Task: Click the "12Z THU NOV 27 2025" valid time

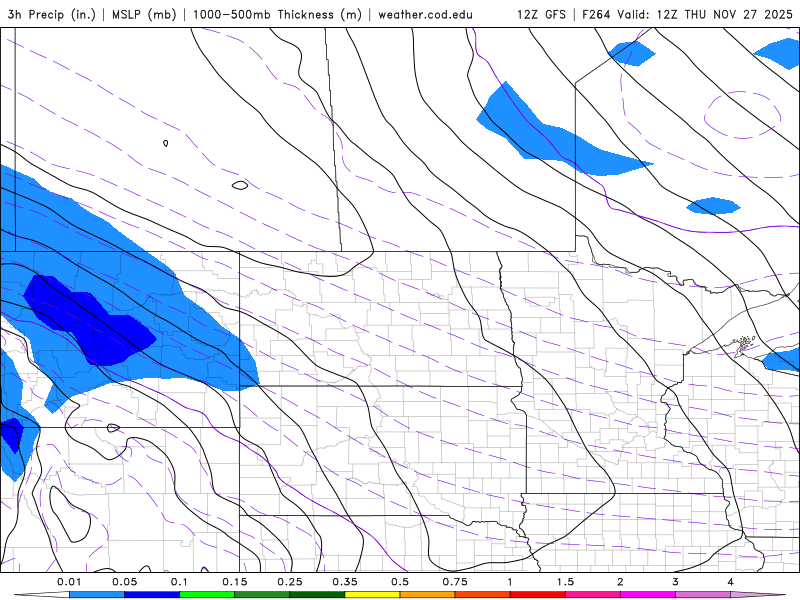Action: pos(724,14)
